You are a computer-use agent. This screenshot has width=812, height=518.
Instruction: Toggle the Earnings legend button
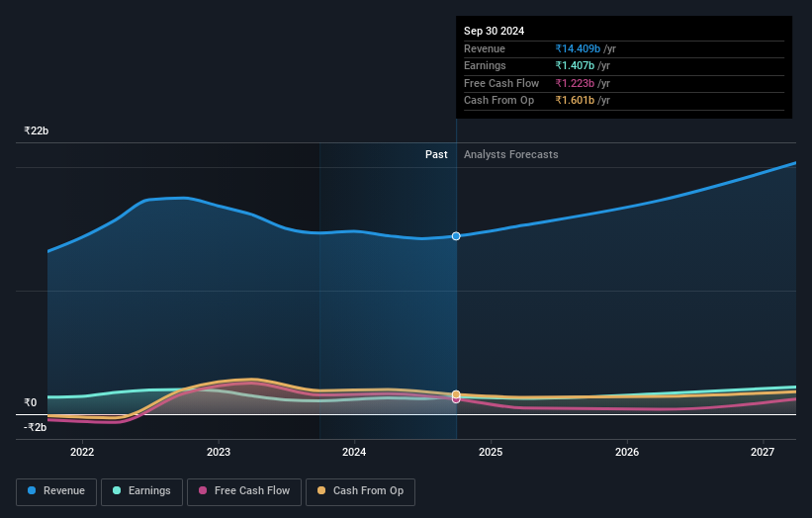point(141,491)
